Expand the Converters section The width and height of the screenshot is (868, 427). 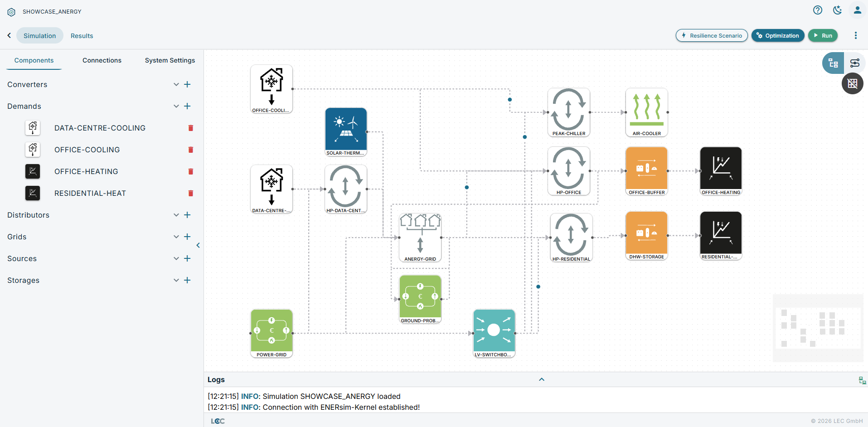tap(176, 84)
